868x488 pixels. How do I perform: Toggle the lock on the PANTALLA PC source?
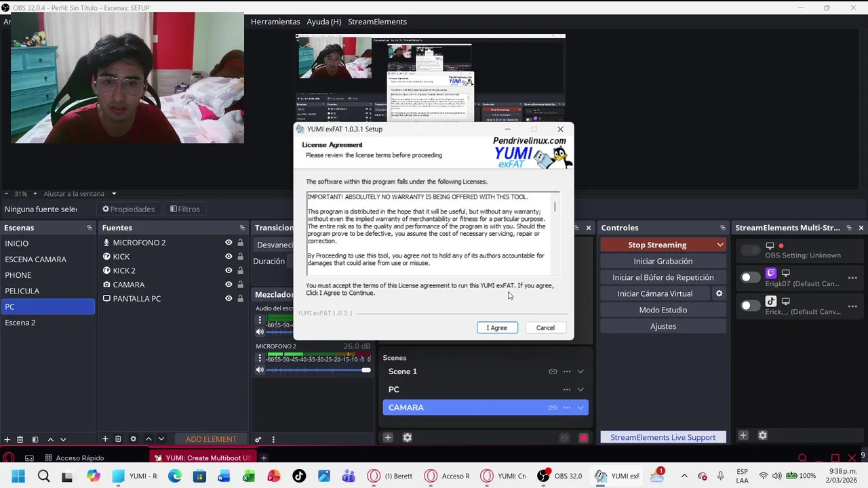240,298
